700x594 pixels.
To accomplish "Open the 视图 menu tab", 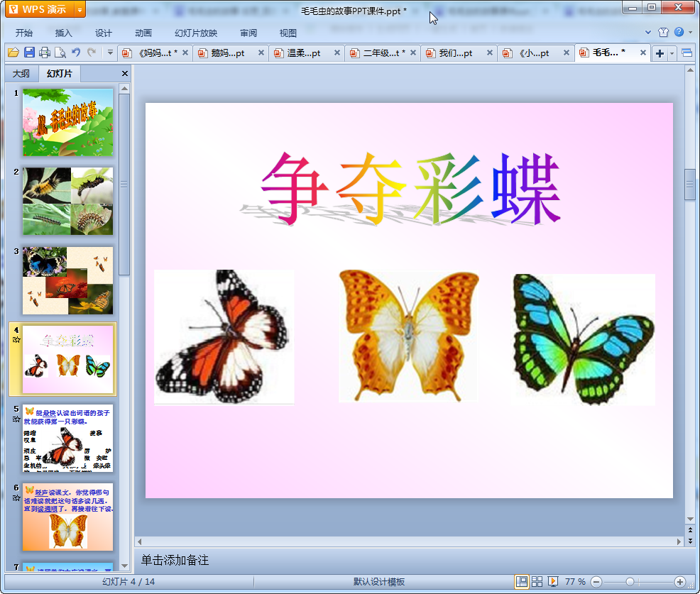I will pyautogui.click(x=288, y=33).
